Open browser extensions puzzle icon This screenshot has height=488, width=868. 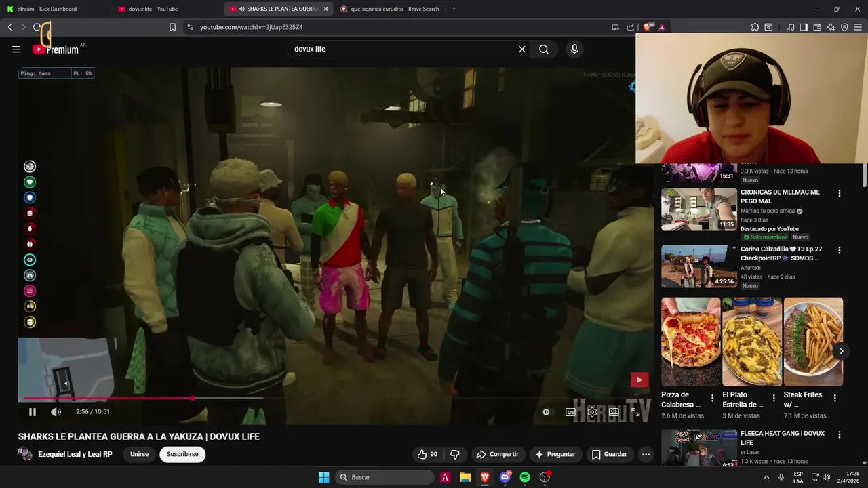tap(755, 27)
